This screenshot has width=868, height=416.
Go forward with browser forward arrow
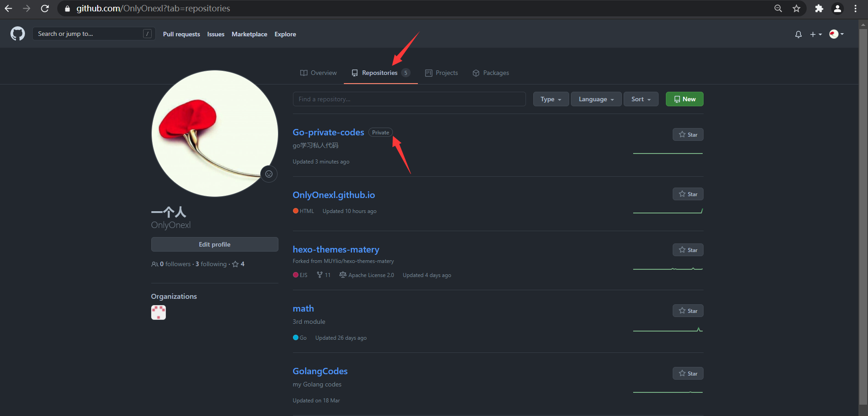26,8
